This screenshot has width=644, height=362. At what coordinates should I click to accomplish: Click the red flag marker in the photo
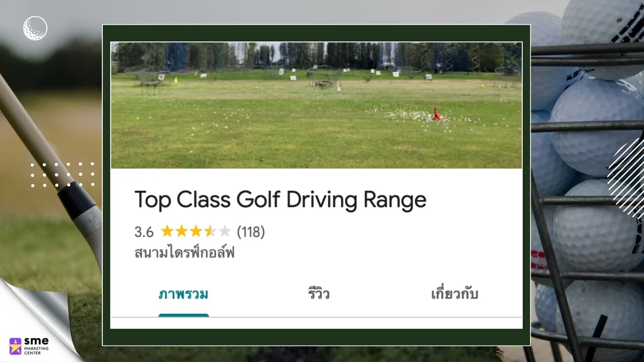[x=436, y=113]
